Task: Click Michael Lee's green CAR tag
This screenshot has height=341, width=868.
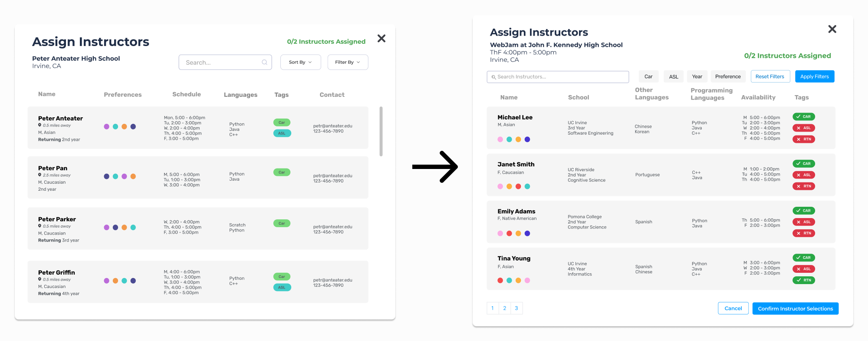Action: tap(804, 116)
